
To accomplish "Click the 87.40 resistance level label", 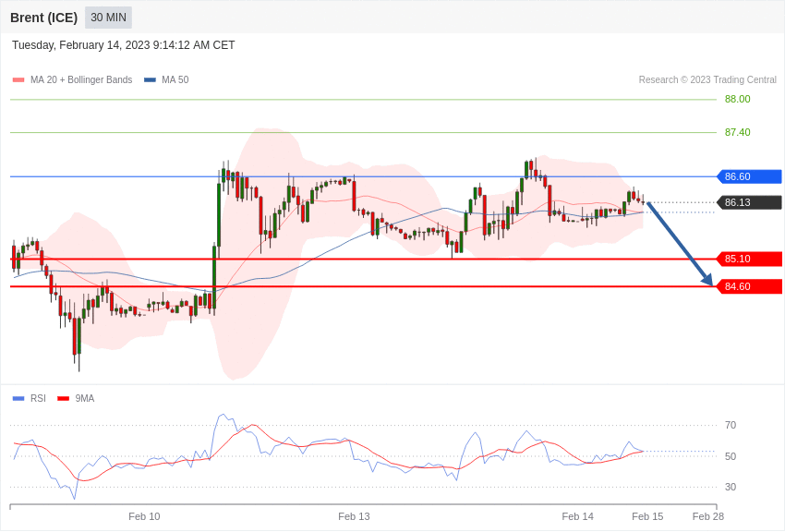I will click(738, 132).
